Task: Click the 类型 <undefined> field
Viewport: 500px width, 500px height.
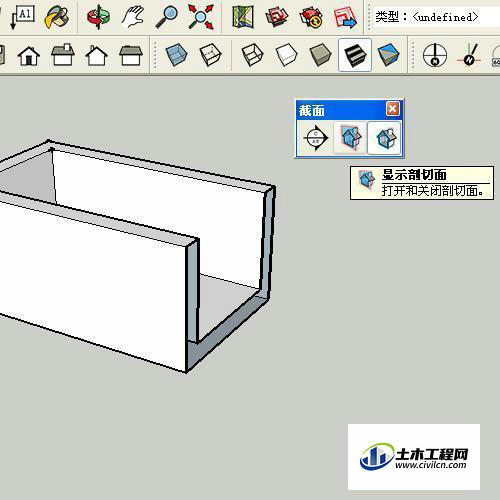Action: [x=437, y=17]
